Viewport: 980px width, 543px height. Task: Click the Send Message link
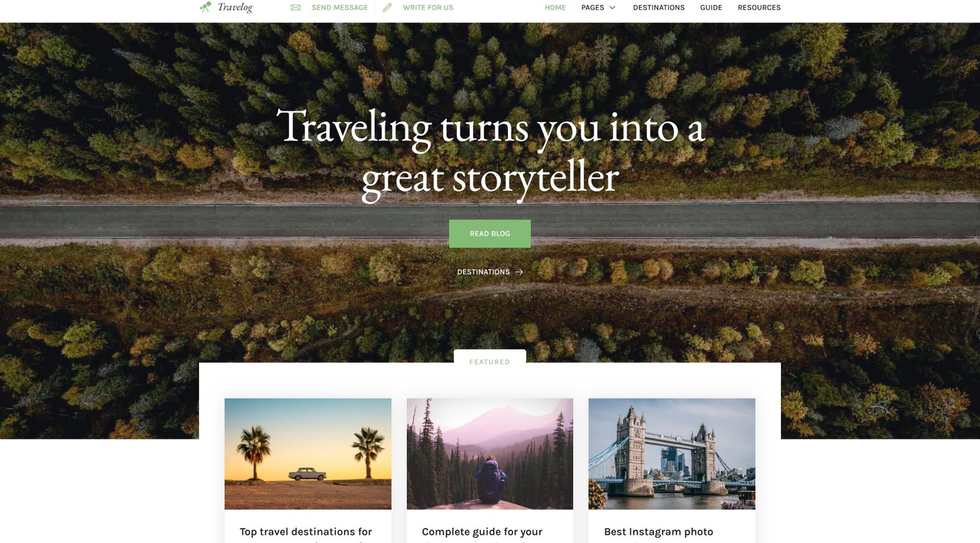(340, 7)
